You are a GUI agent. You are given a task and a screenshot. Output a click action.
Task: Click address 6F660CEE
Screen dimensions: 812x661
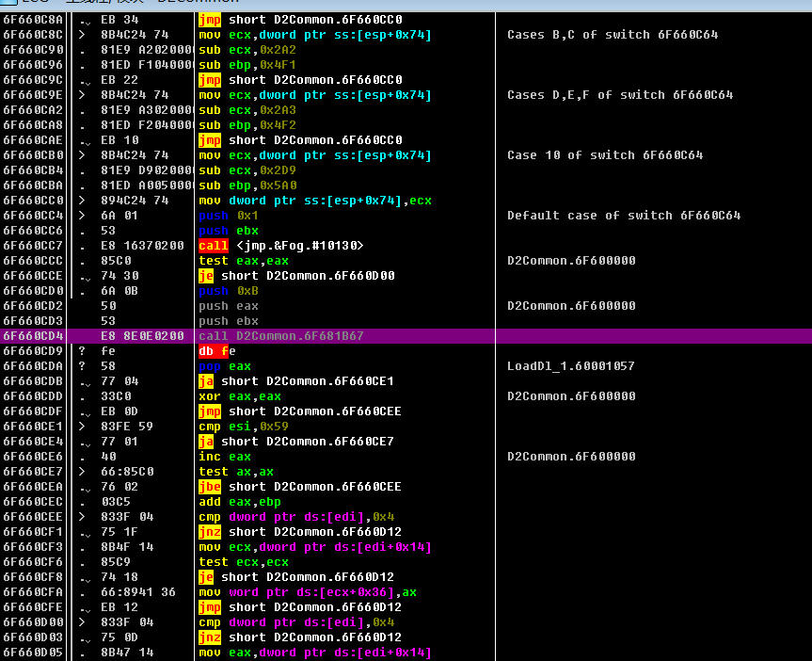coord(33,516)
